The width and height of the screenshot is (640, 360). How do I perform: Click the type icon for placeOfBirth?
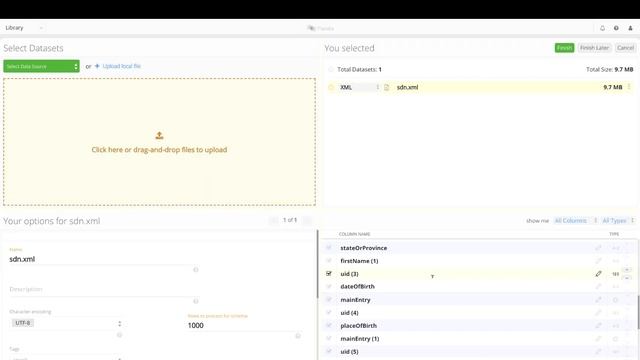point(616,326)
